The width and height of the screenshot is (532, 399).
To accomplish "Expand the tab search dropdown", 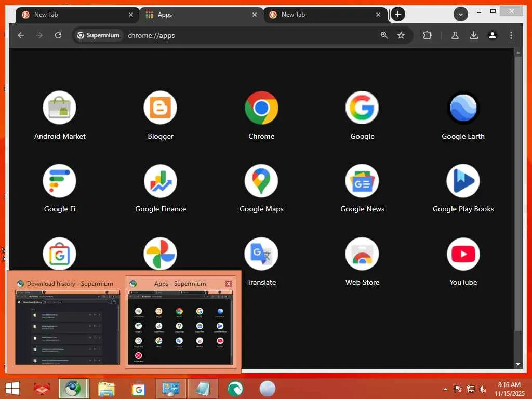I will (x=461, y=14).
